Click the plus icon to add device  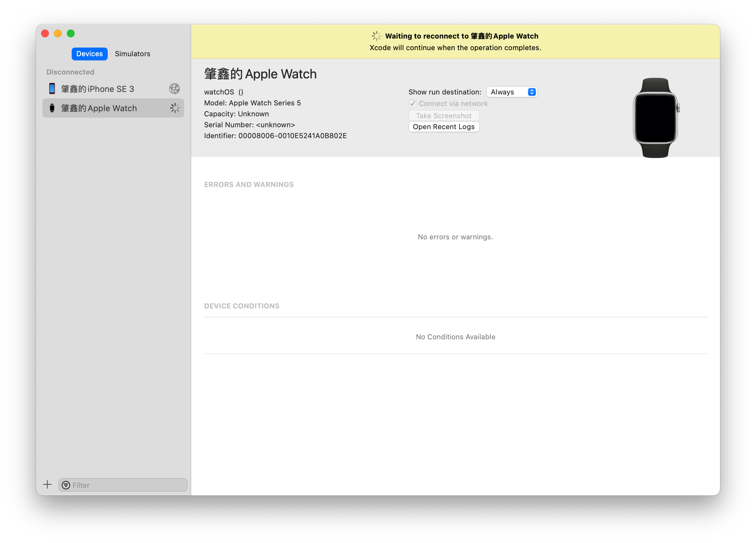pyautogui.click(x=47, y=485)
